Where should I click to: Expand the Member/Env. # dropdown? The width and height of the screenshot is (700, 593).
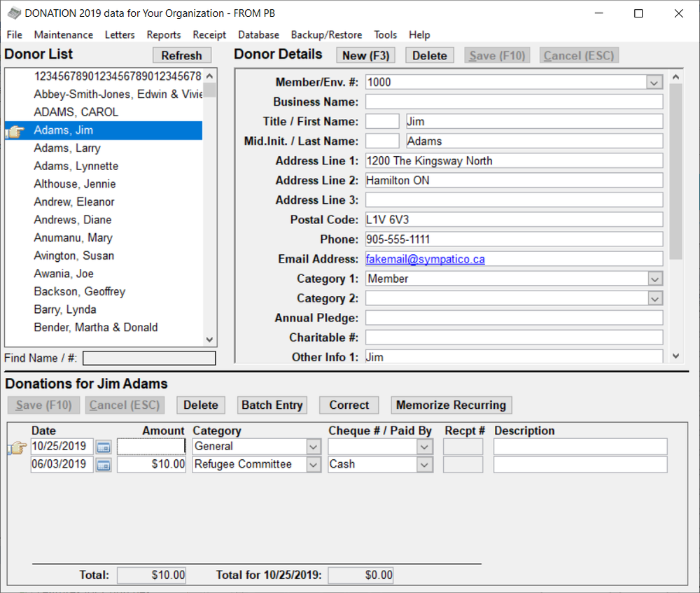654,83
